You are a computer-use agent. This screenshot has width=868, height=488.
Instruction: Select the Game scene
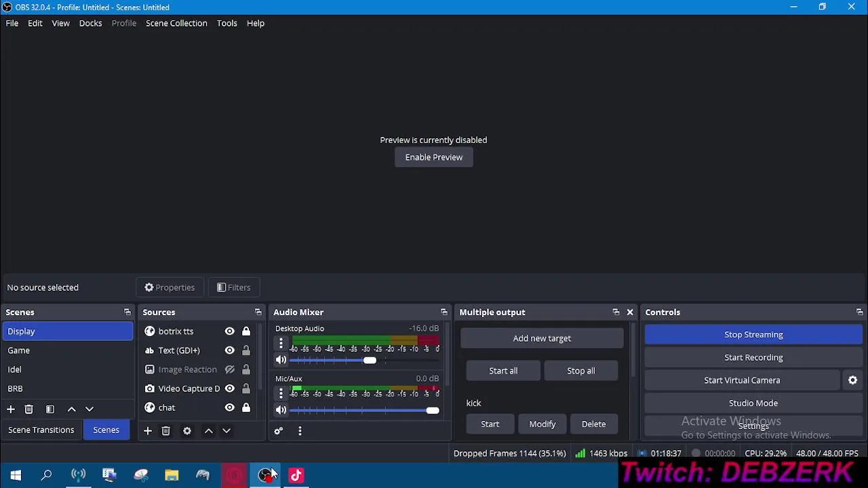68,350
